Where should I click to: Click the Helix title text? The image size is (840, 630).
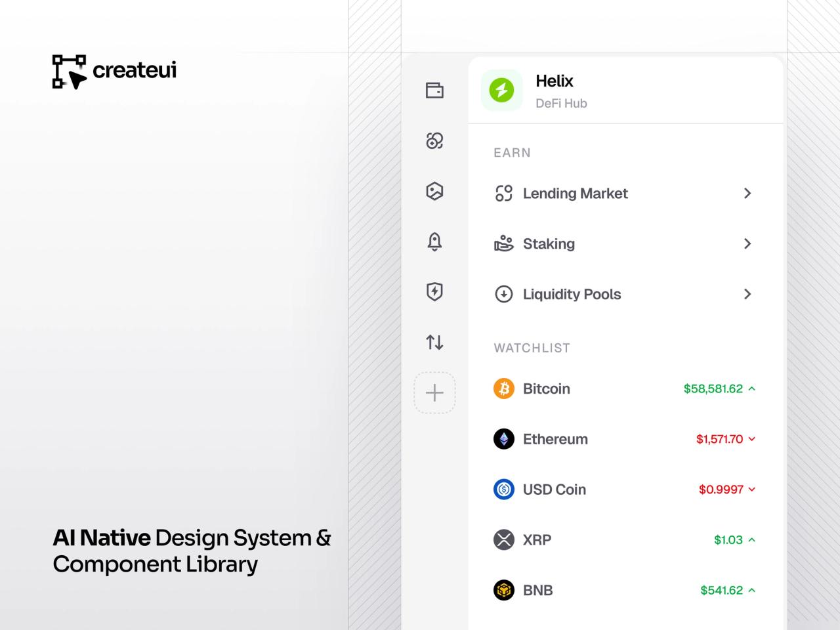[555, 81]
